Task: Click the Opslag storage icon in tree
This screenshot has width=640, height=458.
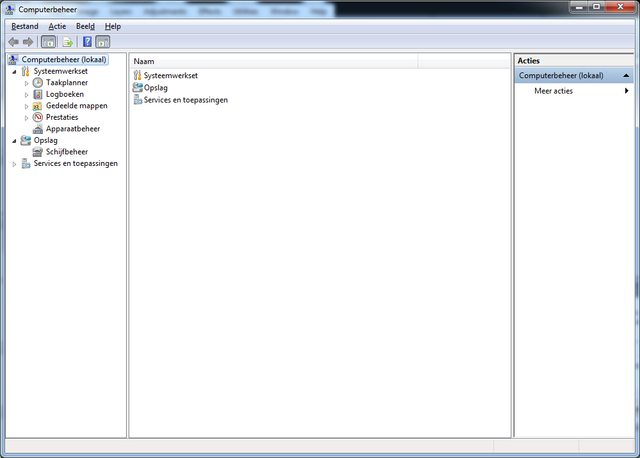Action: [26, 140]
